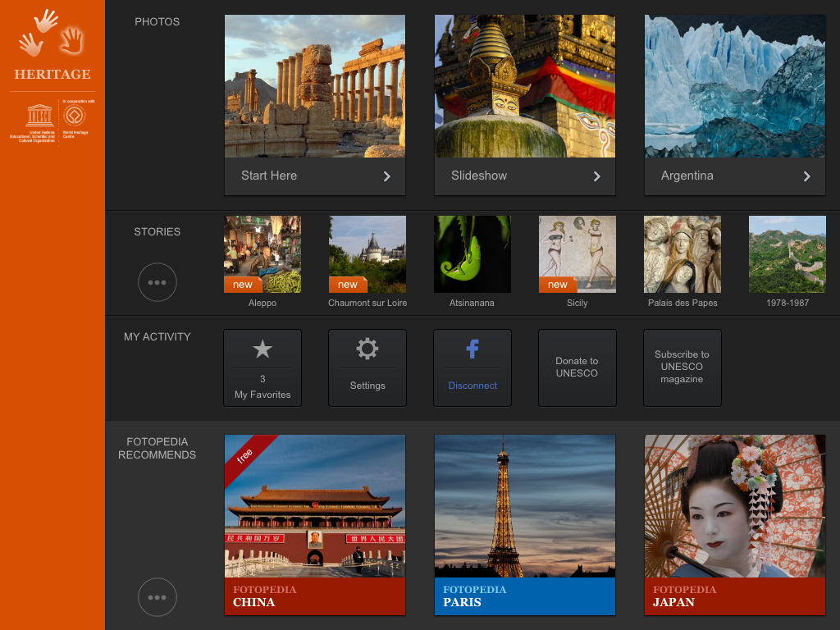Click the World Heritage Centre emblem
Image resolution: width=840 pixels, height=630 pixels.
[x=75, y=115]
